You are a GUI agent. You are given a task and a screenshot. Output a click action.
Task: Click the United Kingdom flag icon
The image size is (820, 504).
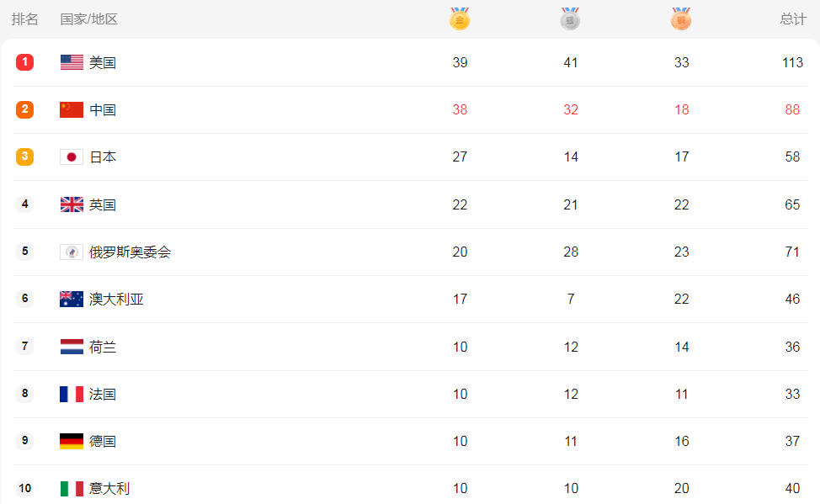72,204
